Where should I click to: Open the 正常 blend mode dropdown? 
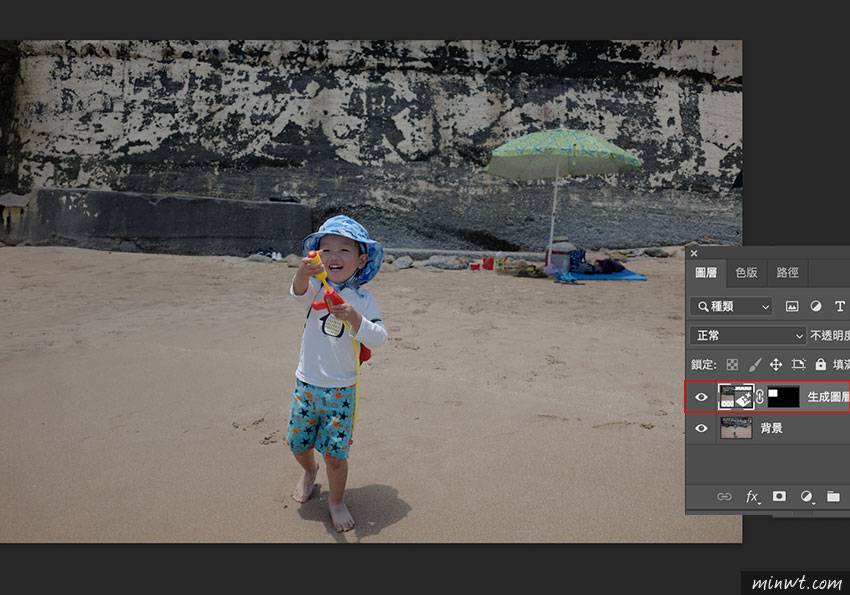748,335
